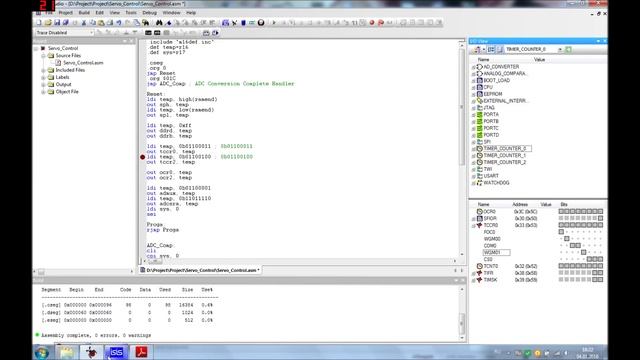Viewport: 640px width, 360px height.
Task: Toggle the last CS0 bit box
Action: (600, 259)
